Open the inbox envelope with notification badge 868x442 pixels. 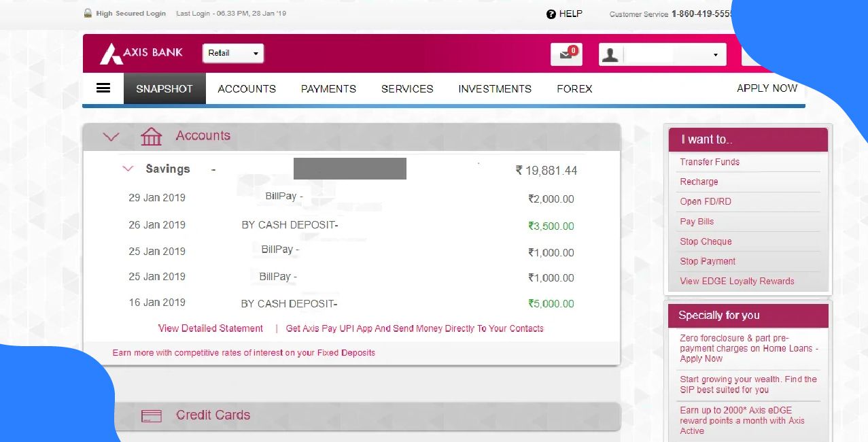[x=565, y=54]
